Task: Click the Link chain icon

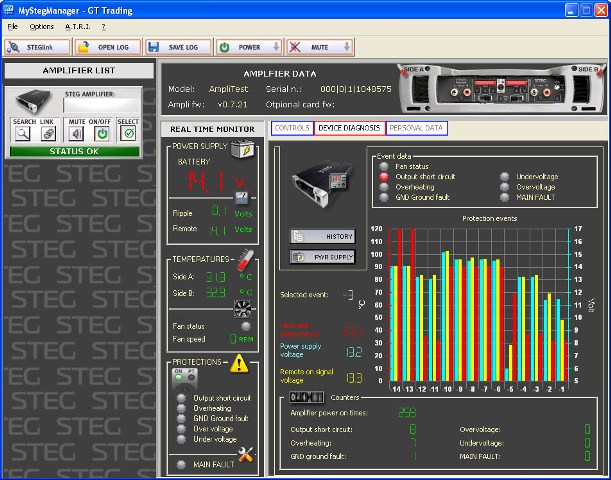Action: (47, 134)
